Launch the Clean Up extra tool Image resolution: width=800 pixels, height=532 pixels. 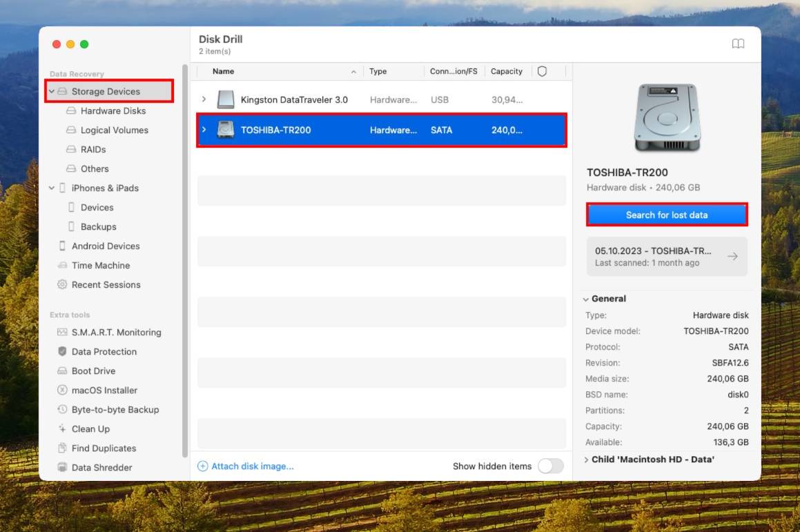(90, 428)
